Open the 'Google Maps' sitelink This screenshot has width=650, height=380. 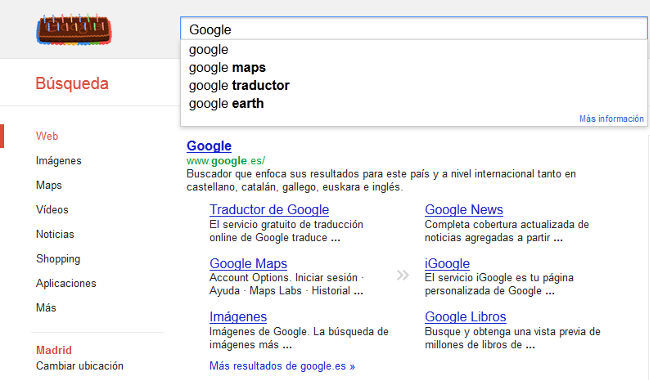(248, 263)
